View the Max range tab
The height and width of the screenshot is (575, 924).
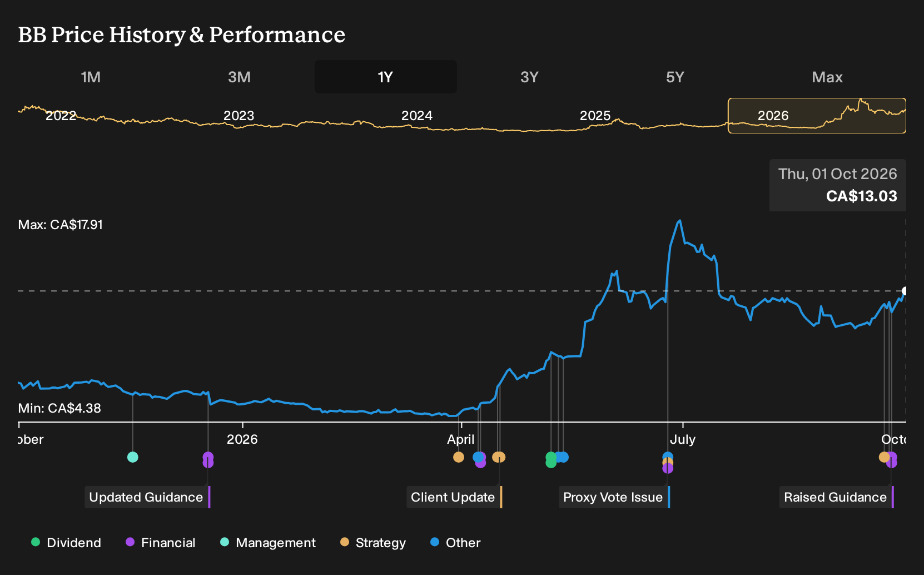click(x=827, y=77)
